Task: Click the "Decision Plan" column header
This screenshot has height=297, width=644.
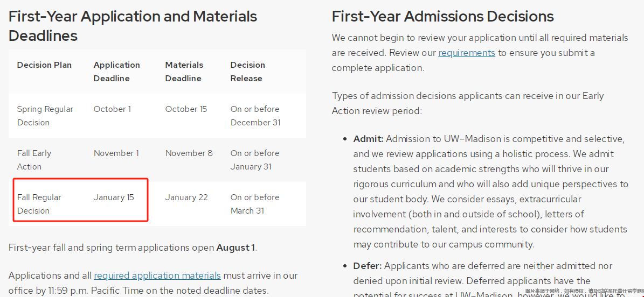Action: 44,65
